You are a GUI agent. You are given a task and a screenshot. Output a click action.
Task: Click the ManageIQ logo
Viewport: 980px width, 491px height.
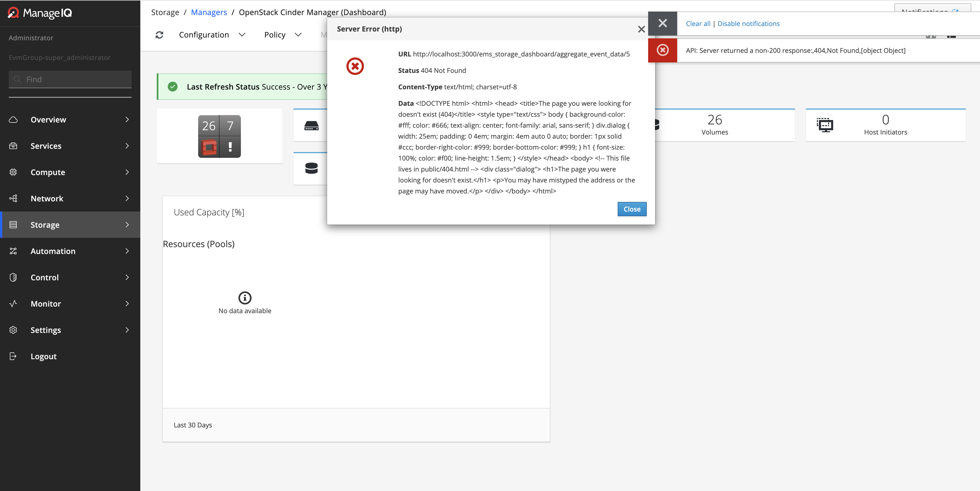(x=40, y=13)
